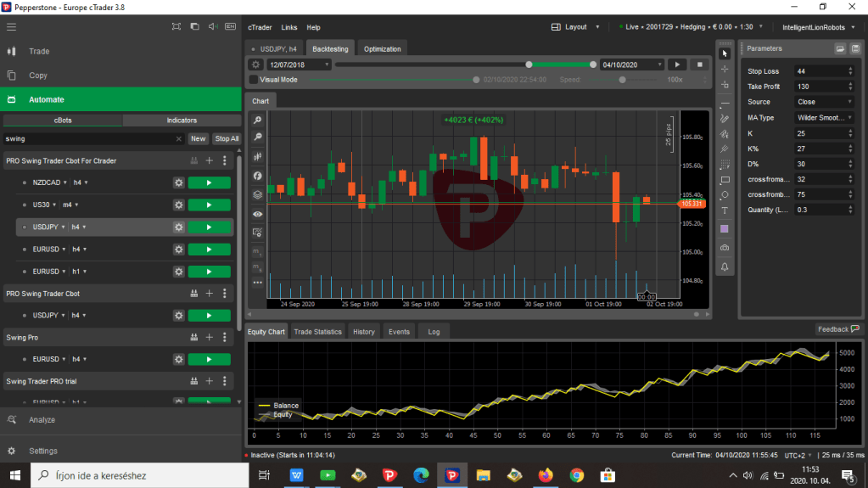Click the swing search input field
The image size is (868, 488).
(89, 138)
